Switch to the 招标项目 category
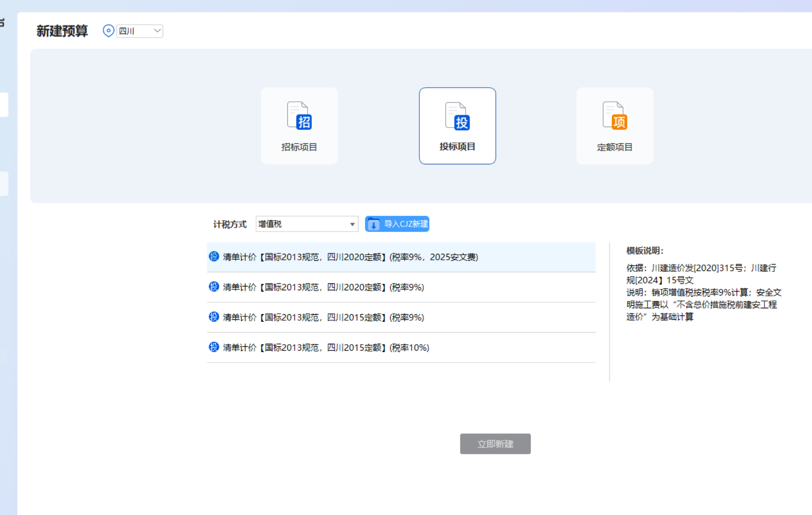This screenshot has width=812, height=515. [x=299, y=125]
